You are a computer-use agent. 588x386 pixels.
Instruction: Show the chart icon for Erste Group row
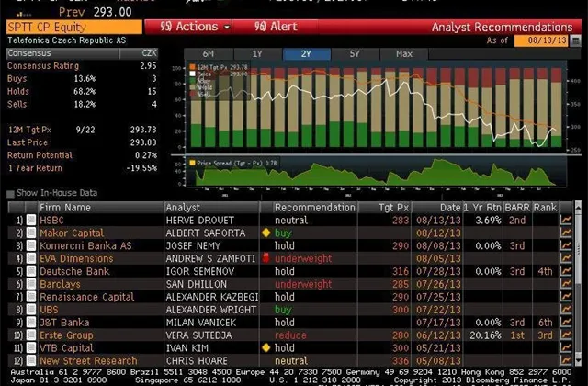(566, 335)
